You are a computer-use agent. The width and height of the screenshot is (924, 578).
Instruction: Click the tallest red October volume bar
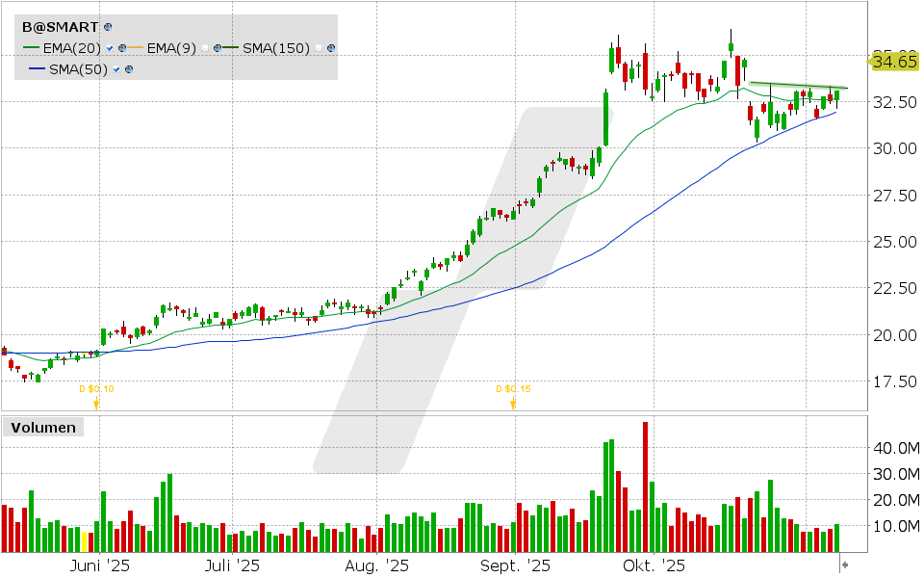pos(647,482)
